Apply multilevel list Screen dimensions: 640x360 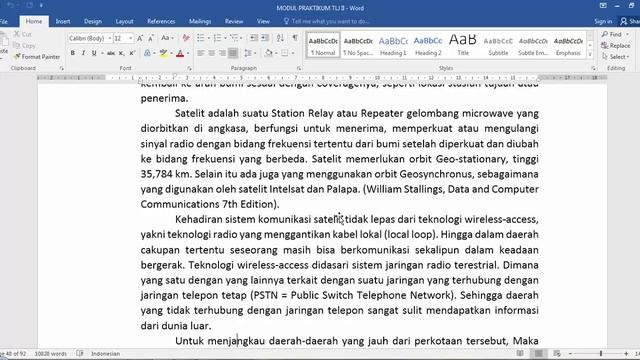point(234,38)
